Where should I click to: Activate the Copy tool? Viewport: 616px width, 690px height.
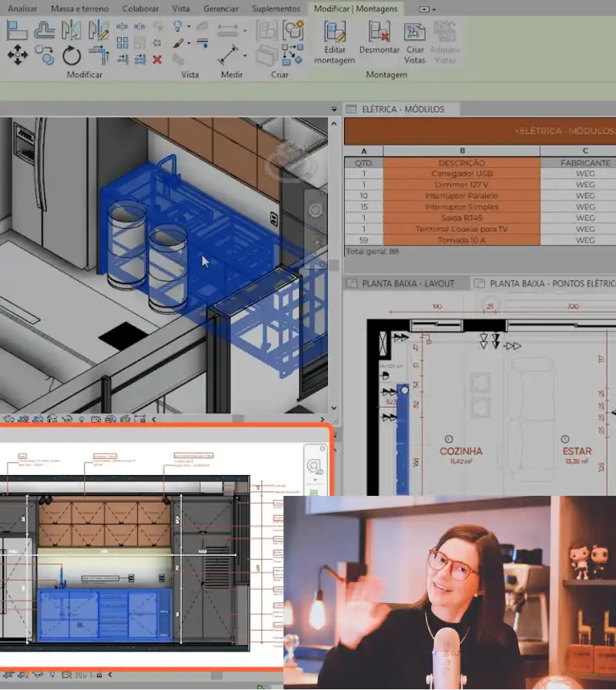tap(45, 55)
